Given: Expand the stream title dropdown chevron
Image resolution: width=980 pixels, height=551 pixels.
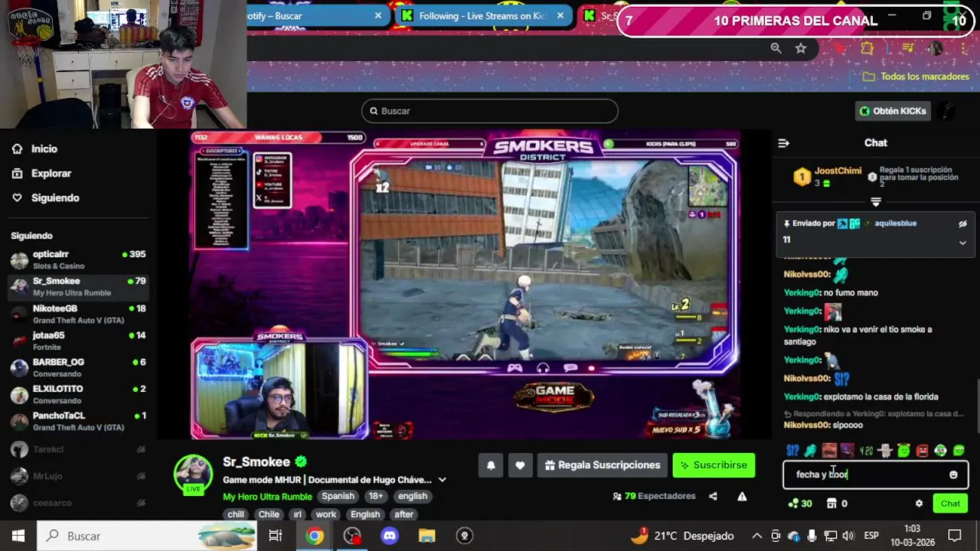Looking at the screenshot, I should (x=442, y=480).
